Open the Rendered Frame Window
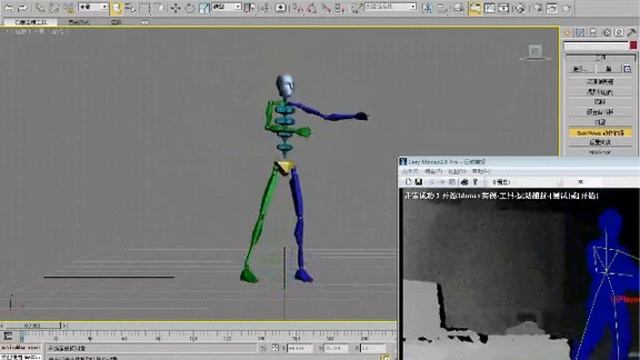Viewport: 640px width, 360px height. pyautogui.click(x=552, y=8)
